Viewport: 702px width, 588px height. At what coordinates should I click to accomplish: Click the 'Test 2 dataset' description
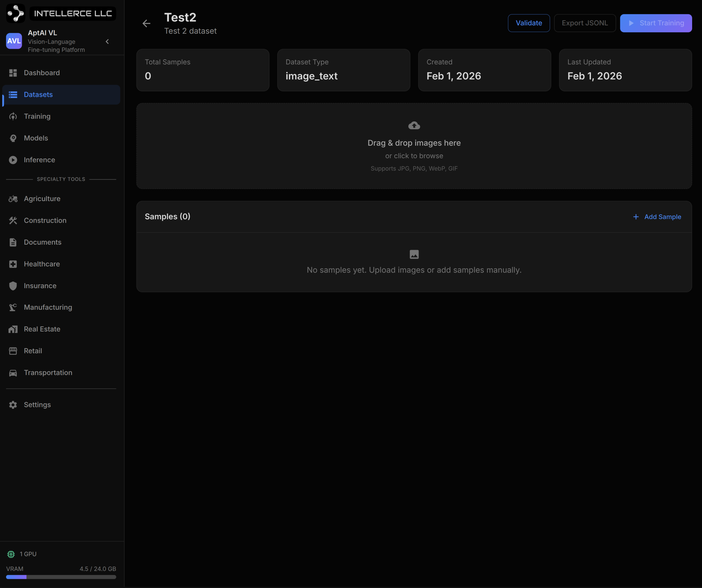point(190,31)
